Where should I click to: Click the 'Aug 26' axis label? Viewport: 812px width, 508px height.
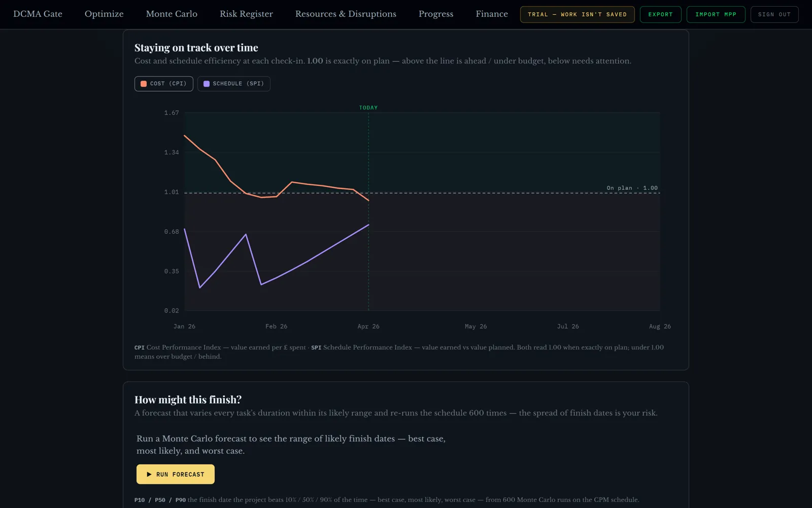coord(660,327)
